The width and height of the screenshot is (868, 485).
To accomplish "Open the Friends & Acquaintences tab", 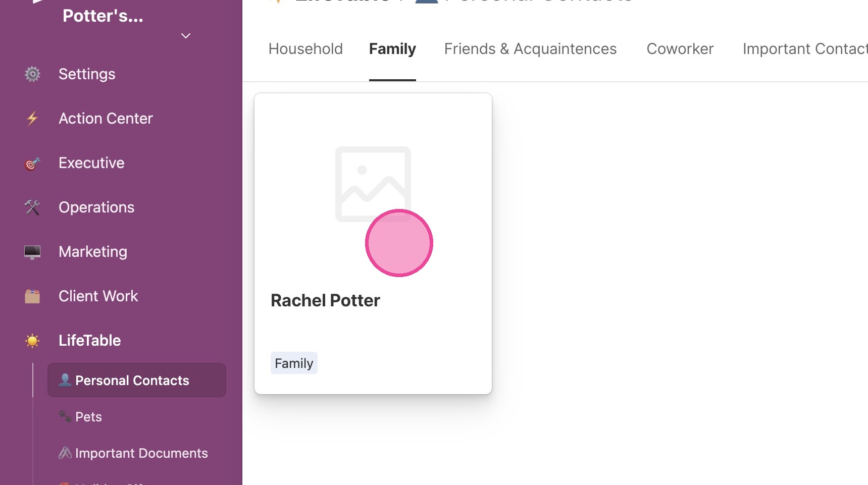I will coord(530,49).
